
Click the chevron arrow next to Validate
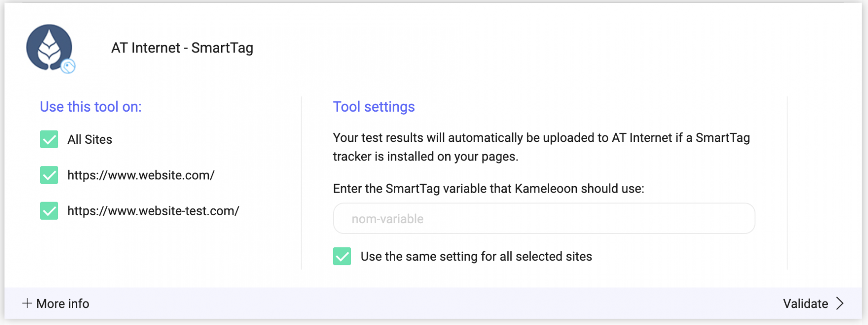pos(840,303)
